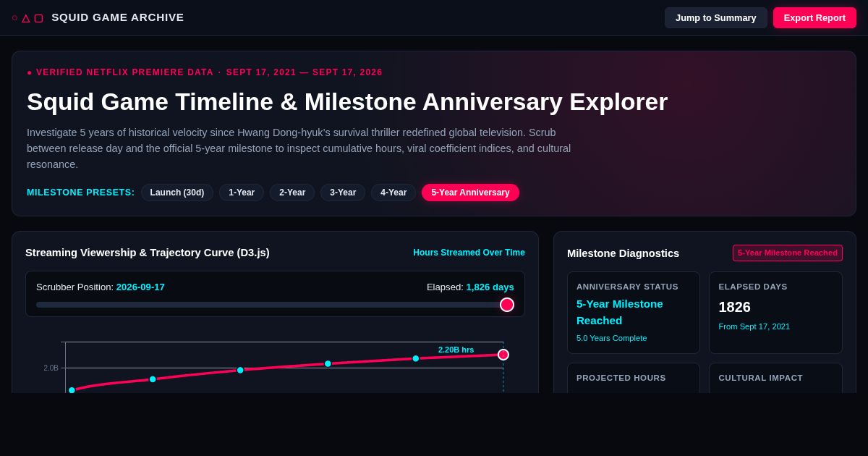Click the main Timeline & Milestone Explorer title

pos(347,101)
